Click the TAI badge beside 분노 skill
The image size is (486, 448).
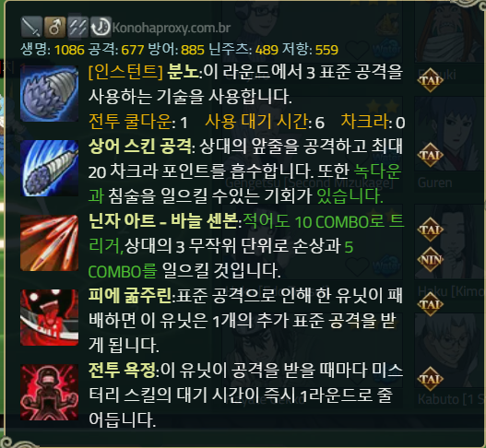point(431,80)
